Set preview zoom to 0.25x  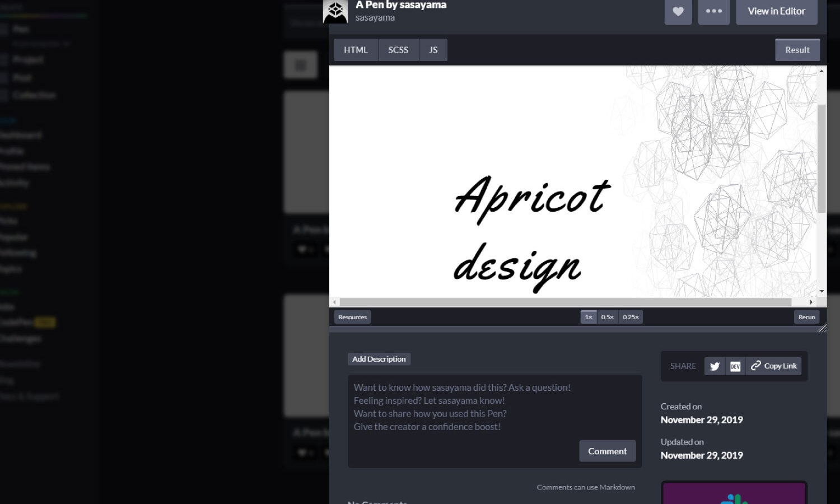tap(631, 317)
